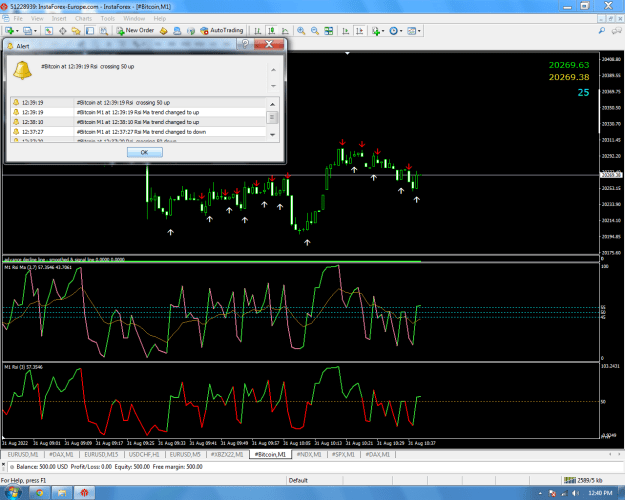Expand the Periods dropdown arrow
The image size is (625, 500).
[x=401, y=31]
